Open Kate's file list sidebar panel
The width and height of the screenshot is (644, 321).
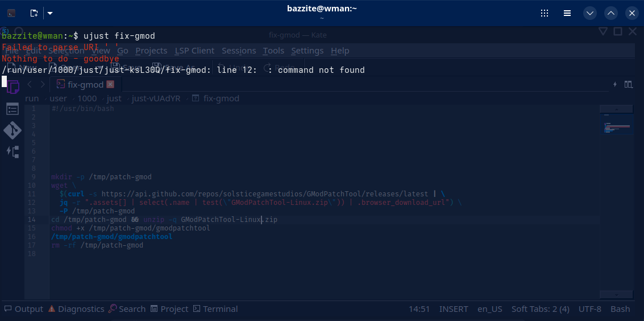tap(13, 109)
